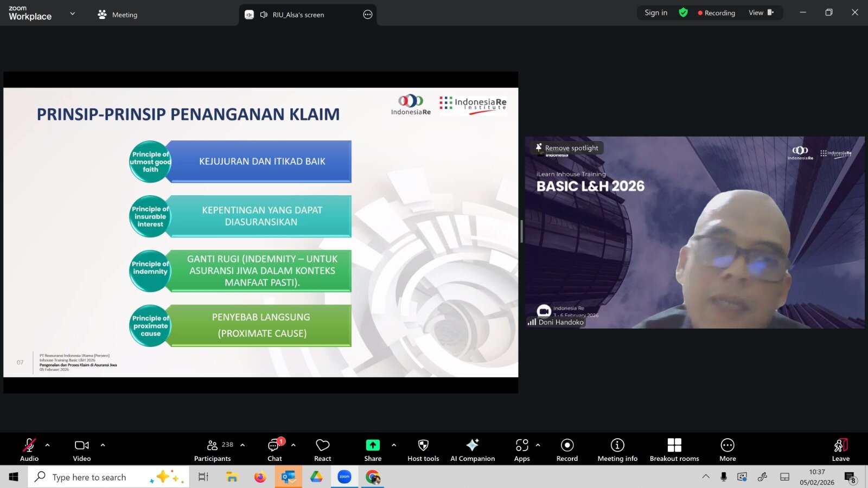
Task: Expand the video options chevron
Action: 103,445
